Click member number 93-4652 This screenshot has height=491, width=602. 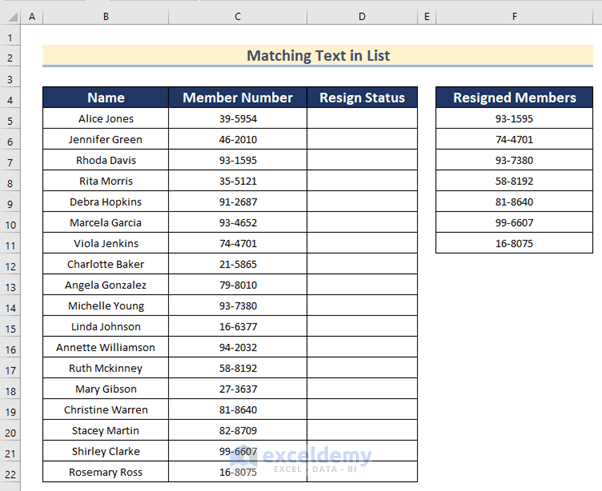pos(238,222)
